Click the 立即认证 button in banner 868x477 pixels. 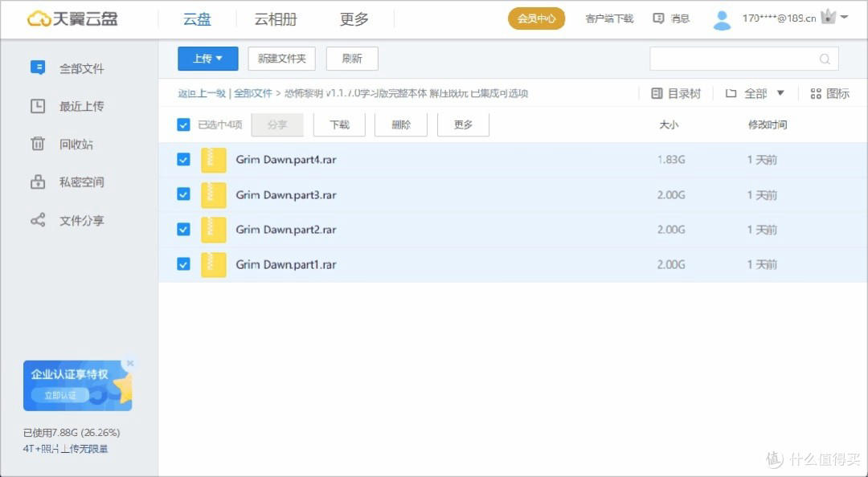click(59, 395)
